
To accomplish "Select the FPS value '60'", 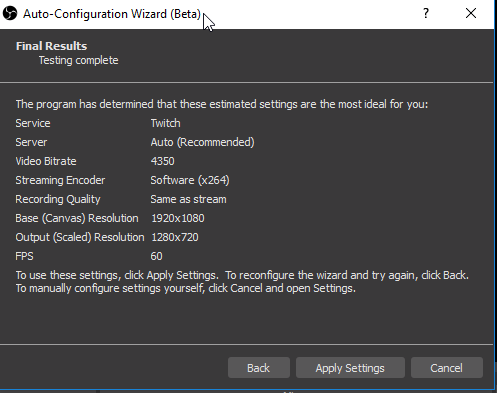I will [x=156, y=256].
